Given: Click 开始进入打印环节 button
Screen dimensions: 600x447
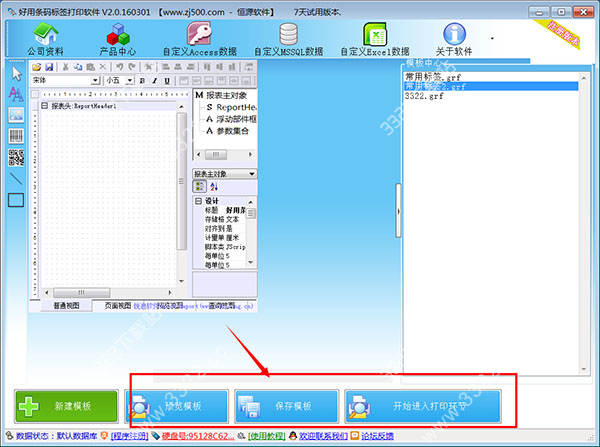Looking at the screenshot, I should click(x=423, y=406).
